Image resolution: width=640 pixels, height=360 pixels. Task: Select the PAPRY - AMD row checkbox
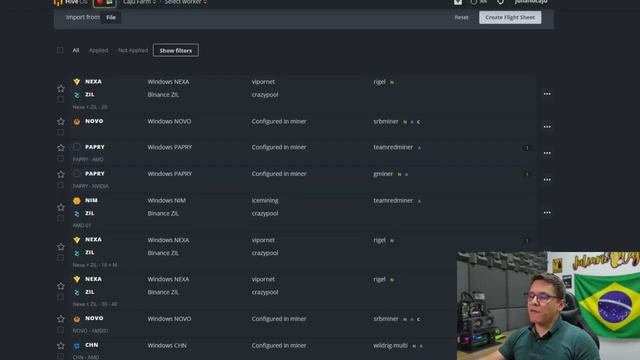click(60, 158)
